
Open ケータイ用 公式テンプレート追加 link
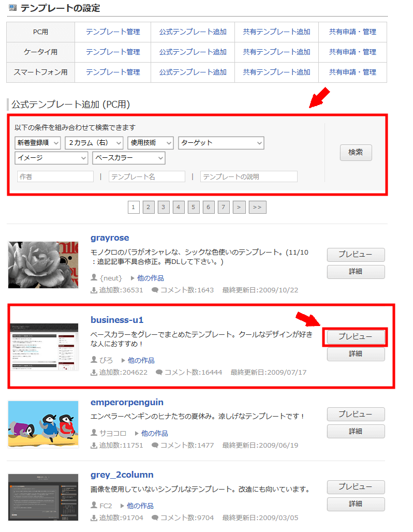click(x=193, y=52)
